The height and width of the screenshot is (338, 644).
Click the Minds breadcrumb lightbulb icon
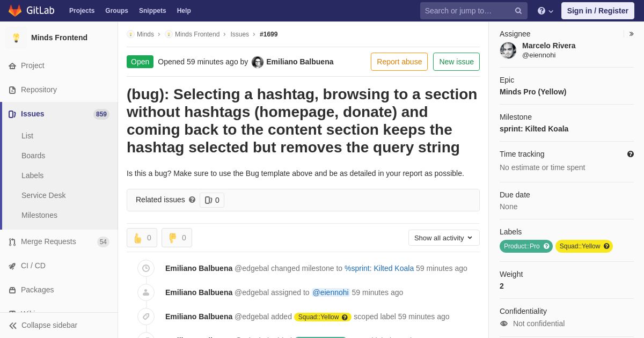pyautogui.click(x=130, y=34)
